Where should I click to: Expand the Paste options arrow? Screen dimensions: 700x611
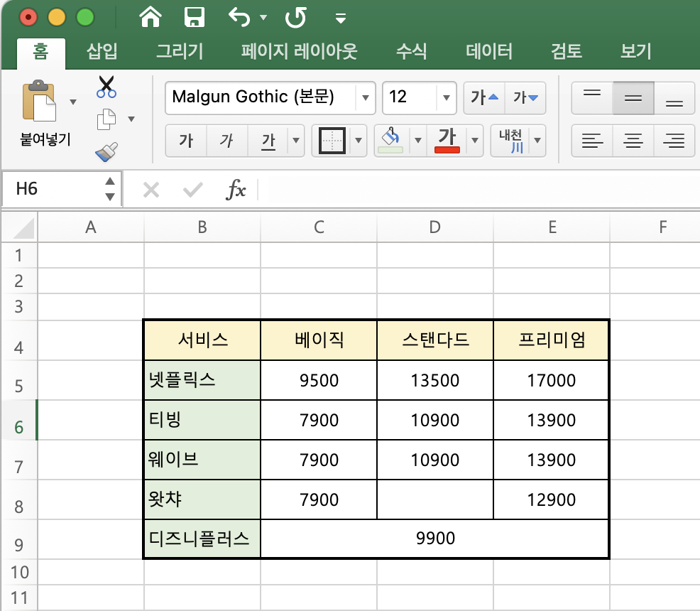(73, 102)
